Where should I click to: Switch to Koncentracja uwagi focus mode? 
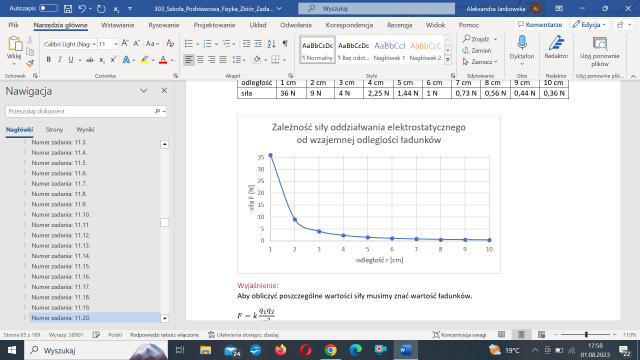459,335
